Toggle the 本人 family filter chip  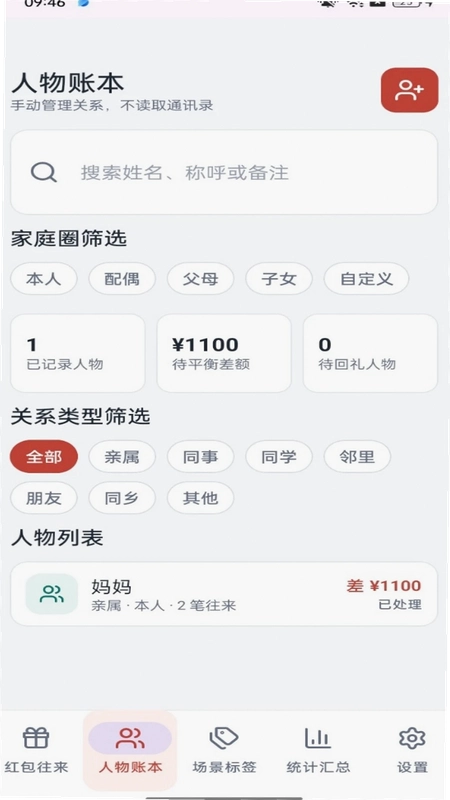(x=44, y=279)
